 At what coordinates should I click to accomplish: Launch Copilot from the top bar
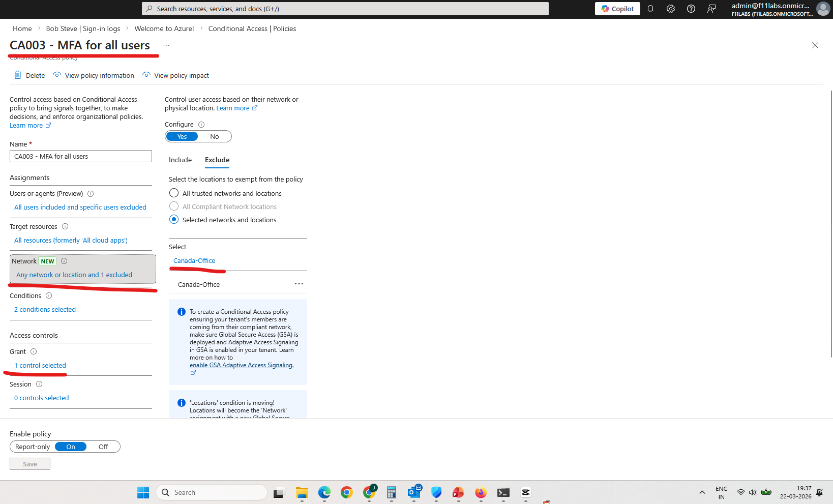pos(617,9)
